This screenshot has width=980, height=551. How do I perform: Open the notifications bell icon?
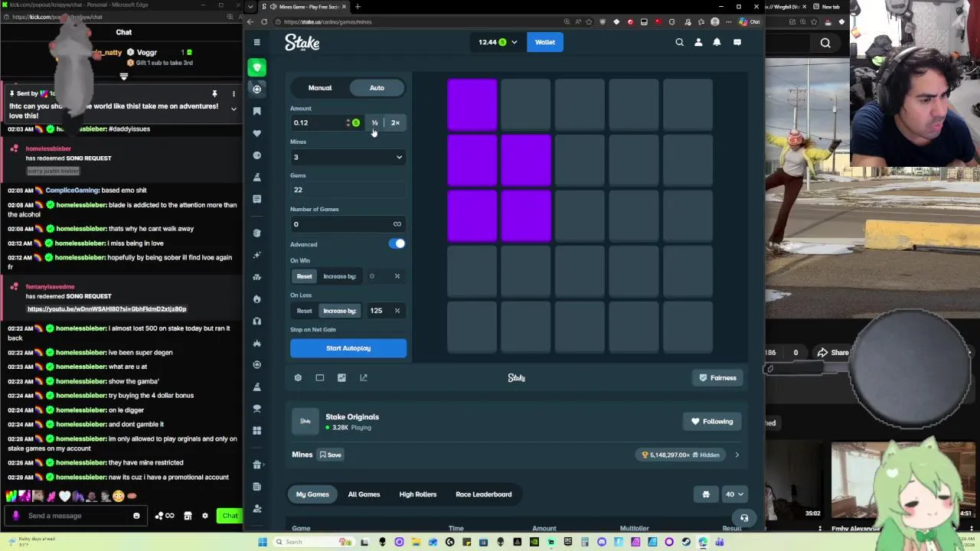pyautogui.click(x=717, y=42)
